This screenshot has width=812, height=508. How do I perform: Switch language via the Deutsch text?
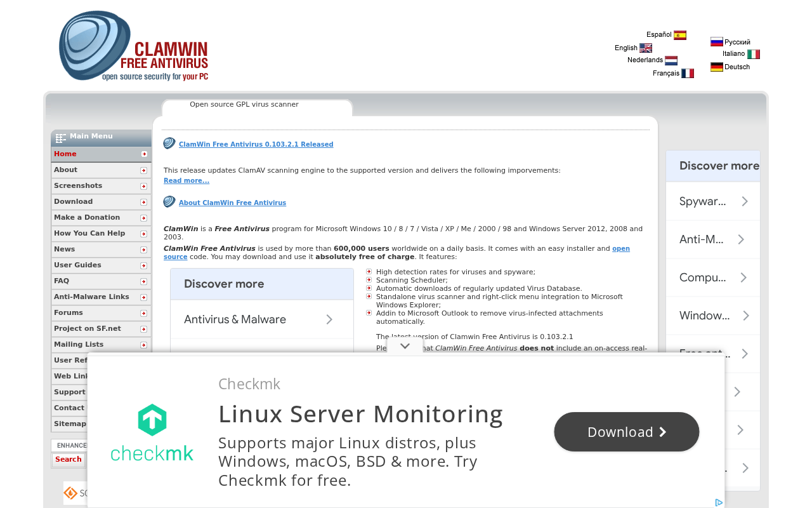(737, 67)
